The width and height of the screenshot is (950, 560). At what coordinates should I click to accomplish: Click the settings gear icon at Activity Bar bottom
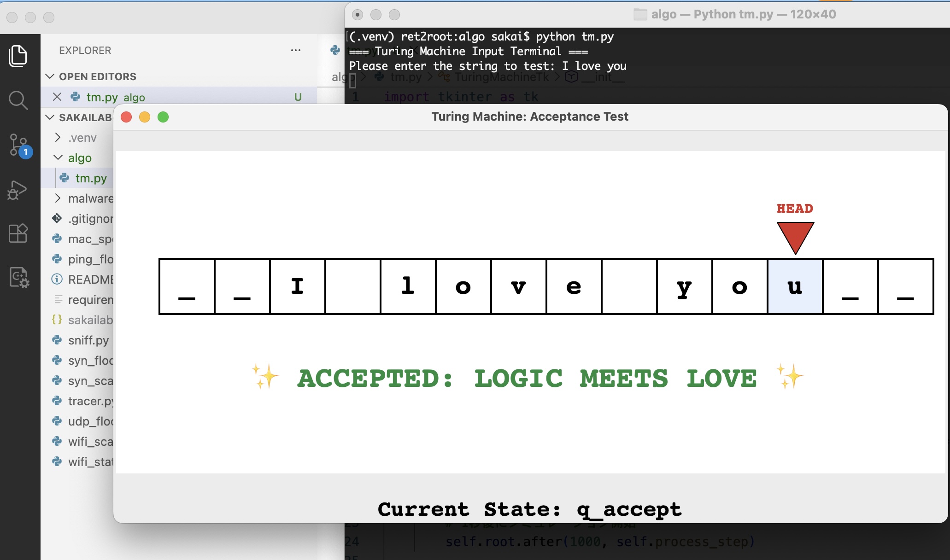click(19, 278)
